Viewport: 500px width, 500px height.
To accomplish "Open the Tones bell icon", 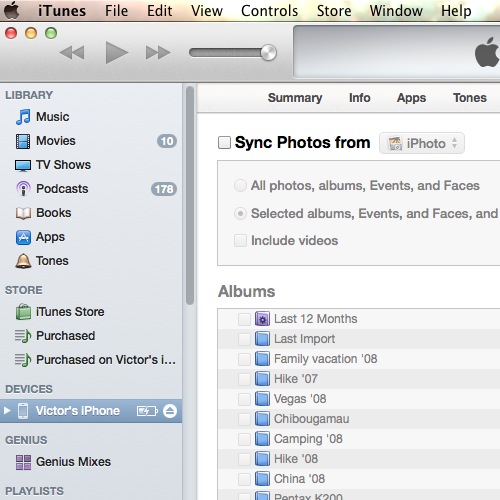I will (23, 261).
